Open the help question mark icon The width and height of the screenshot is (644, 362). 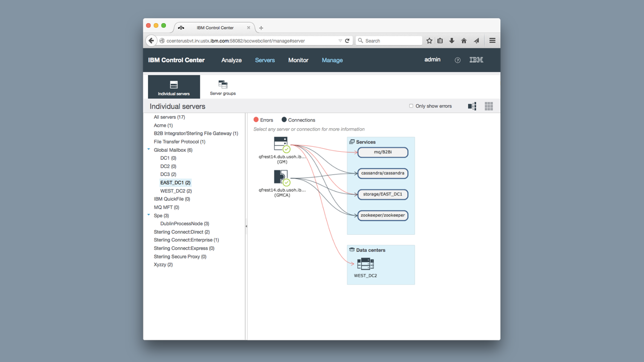pos(457,60)
